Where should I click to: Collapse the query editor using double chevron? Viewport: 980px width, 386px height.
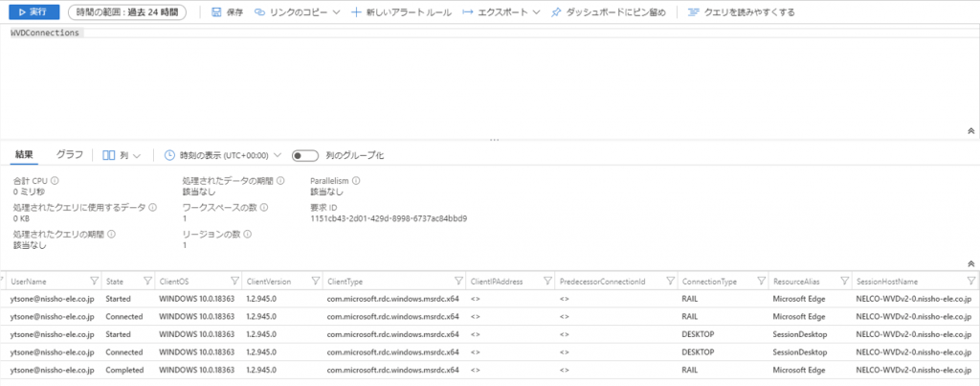tap(970, 131)
